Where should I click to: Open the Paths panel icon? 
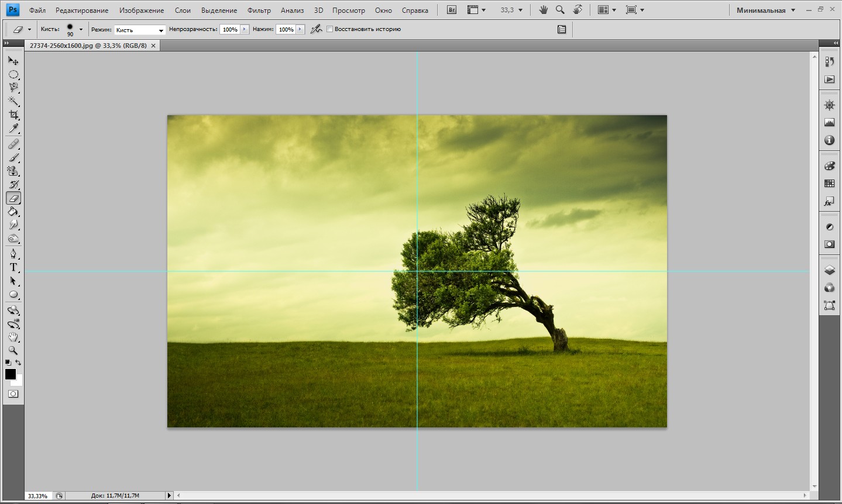tap(829, 305)
